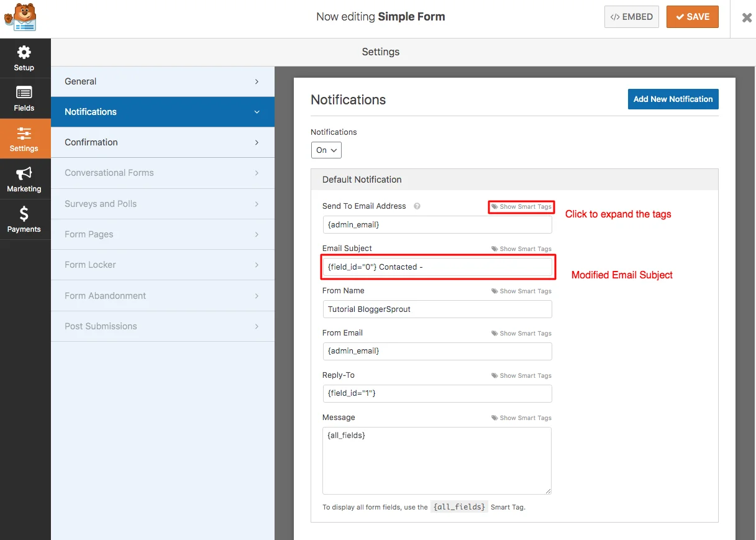Exit the form builder via the X icon
This screenshot has width=756, height=540.
click(x=746, y=17)
